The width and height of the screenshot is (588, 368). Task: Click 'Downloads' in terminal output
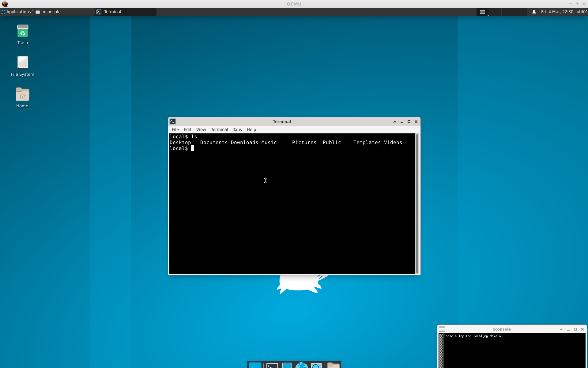pyautogui.click(x=244, y=143)
